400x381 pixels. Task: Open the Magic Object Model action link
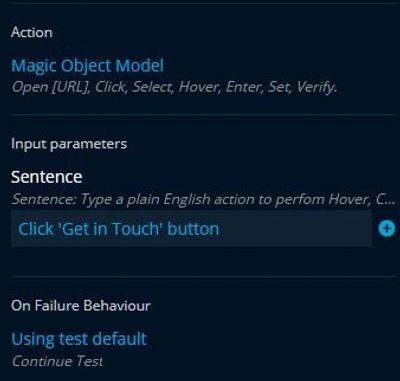click(x=87, y=66)
